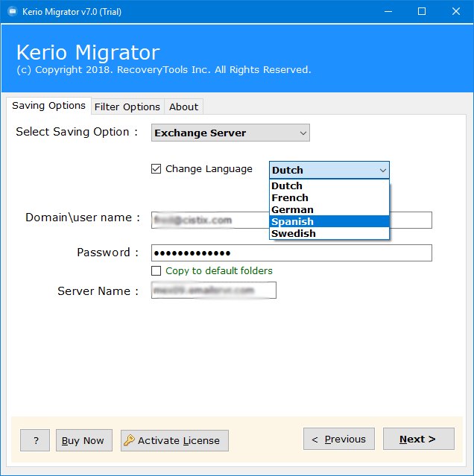Viewport: 474px width, 476px height.
Task: Pick Swedish from the language list
Action: (329, 233)
